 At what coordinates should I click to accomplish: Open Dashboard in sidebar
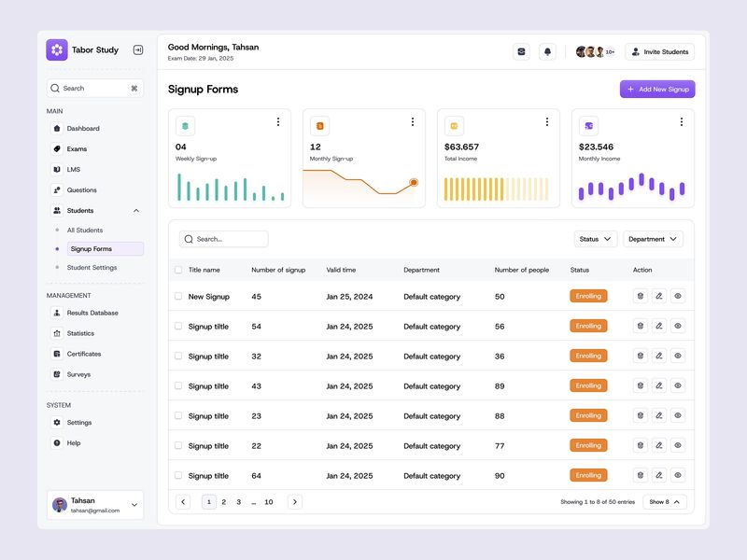coord(83,129)
